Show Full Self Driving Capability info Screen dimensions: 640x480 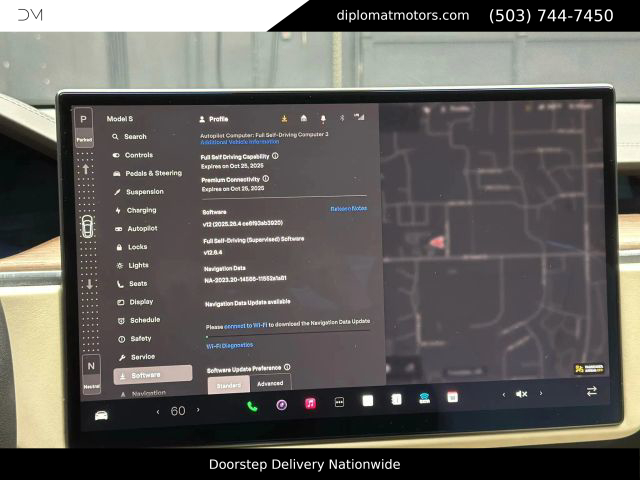point(275,156)
